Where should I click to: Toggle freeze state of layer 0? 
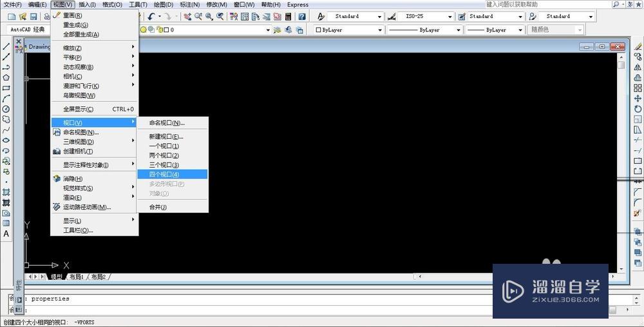151,30
